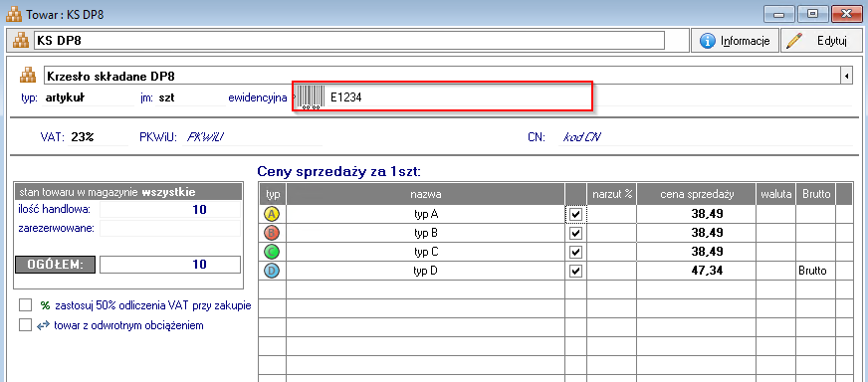Click the ilość handlowa value 10
The height and width of the screenshot is (382, 868).
coord(199,209)
